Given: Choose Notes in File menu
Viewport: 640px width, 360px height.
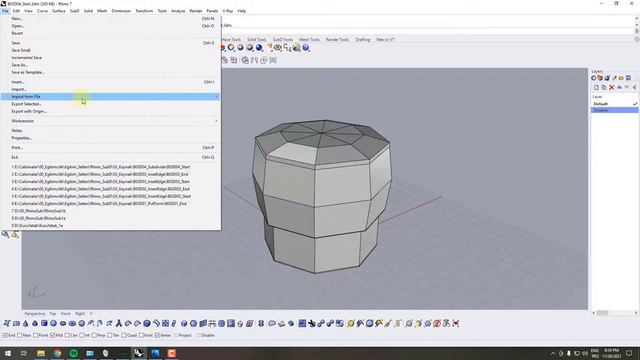Looking at the screenshot, I should [17, 131].
